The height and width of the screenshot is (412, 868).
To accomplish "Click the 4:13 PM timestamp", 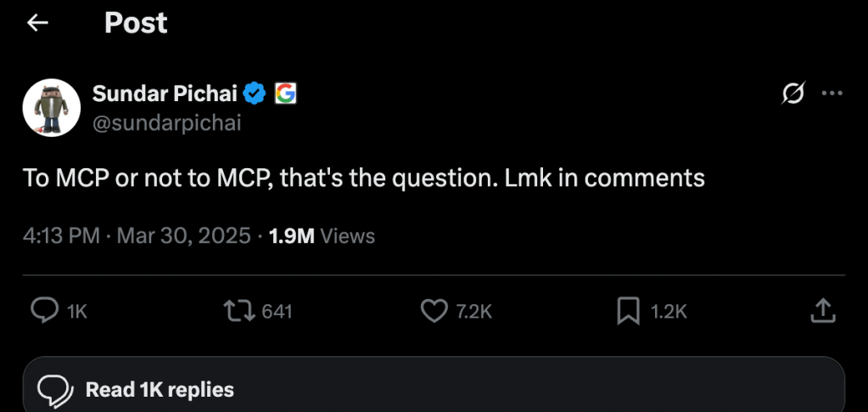I will 61,235.
